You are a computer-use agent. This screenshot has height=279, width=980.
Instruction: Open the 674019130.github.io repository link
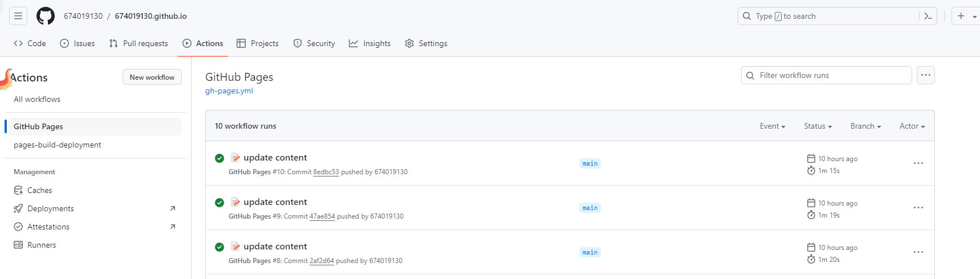(x=151, y=16)
